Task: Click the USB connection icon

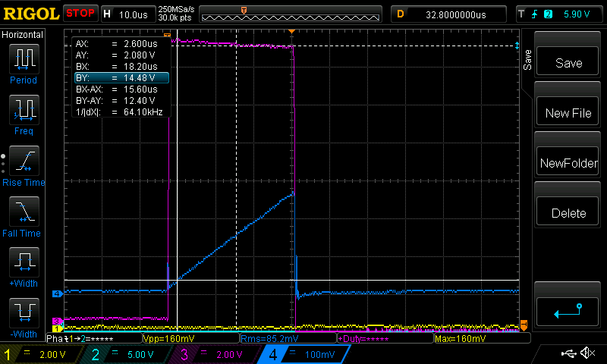Action: (x=568, y=354)
